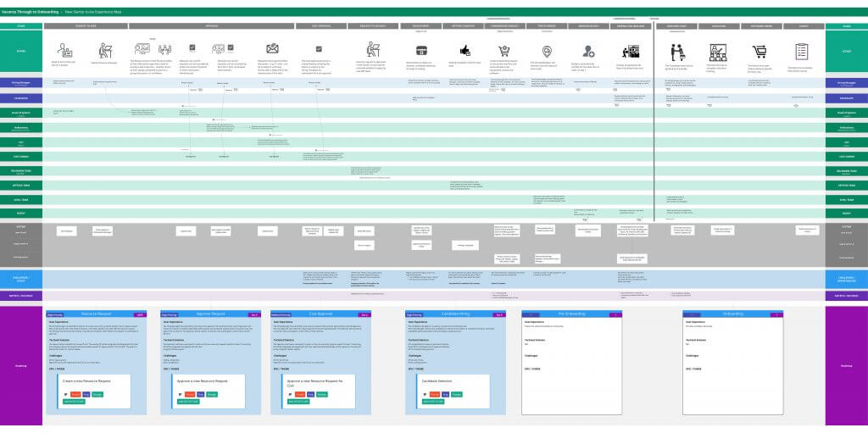The width and height of the screenshot is (868, 433).
Task: Click wide green button under tags in Candidate Selection epic
Action: click(433, 402)
